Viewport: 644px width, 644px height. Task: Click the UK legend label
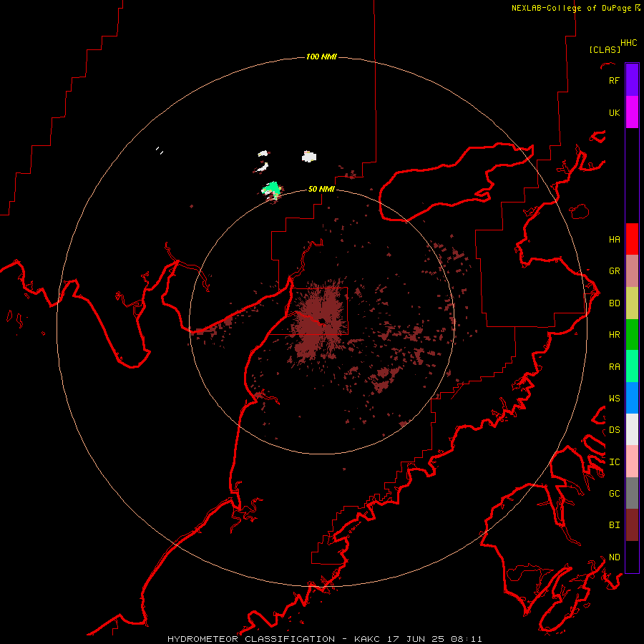pos(614,112)
